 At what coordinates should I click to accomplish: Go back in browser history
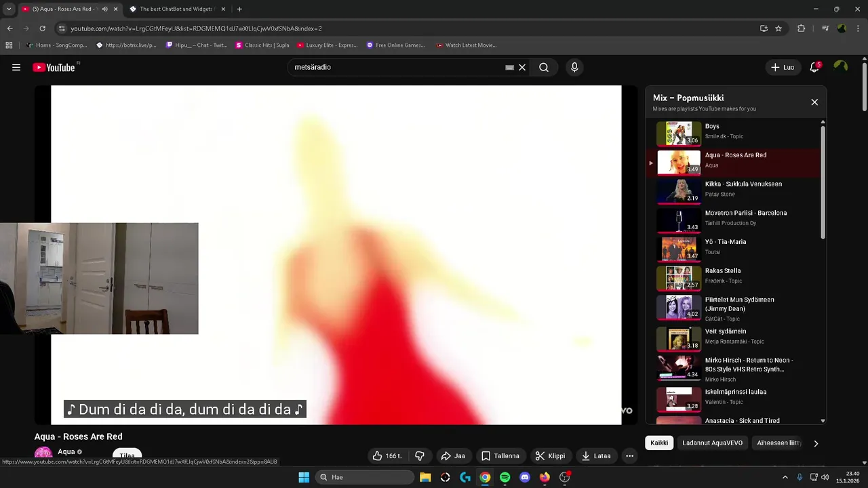tap(9, 28)
